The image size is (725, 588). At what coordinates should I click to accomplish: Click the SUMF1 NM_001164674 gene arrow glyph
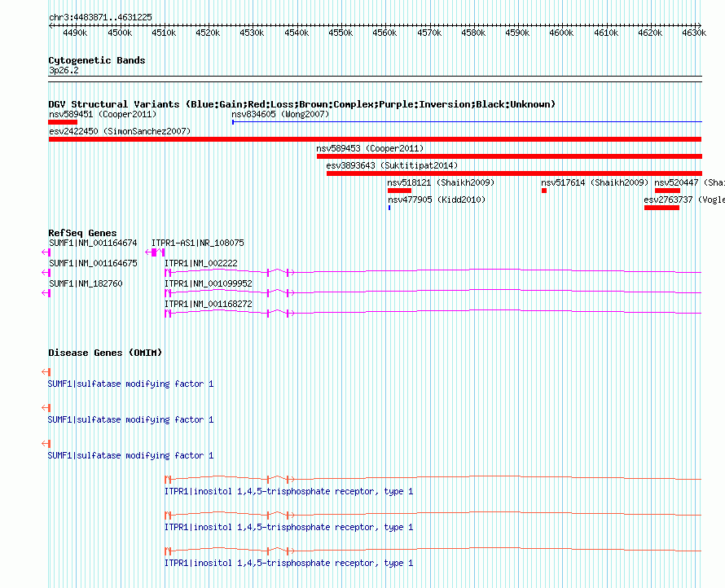46,252
